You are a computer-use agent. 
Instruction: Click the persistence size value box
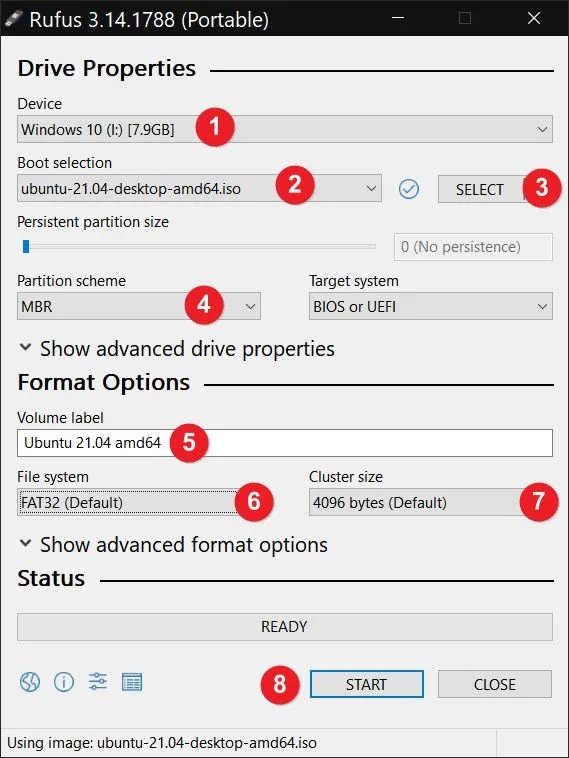coord(473,247)
